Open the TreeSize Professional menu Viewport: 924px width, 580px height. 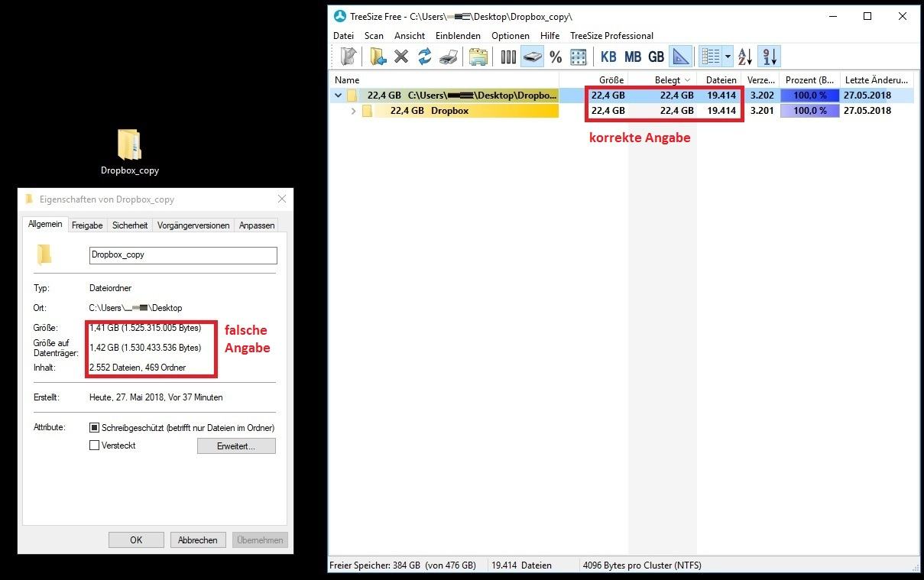[611, 36]
